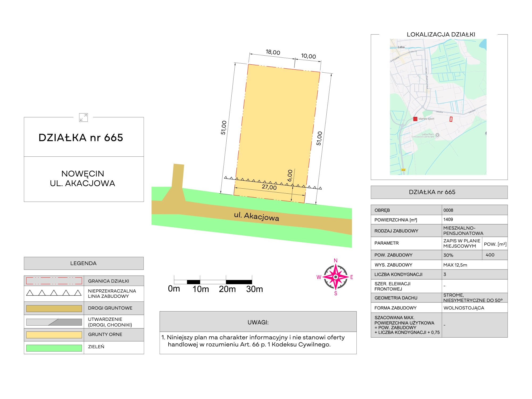This screenshot has width=532, height=399.
Task: Click the Łeba Park marker on map
Action: [437, 135]
